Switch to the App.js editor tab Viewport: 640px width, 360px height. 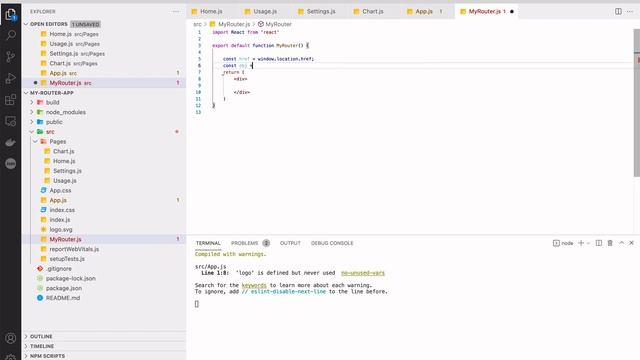point(424,11)
